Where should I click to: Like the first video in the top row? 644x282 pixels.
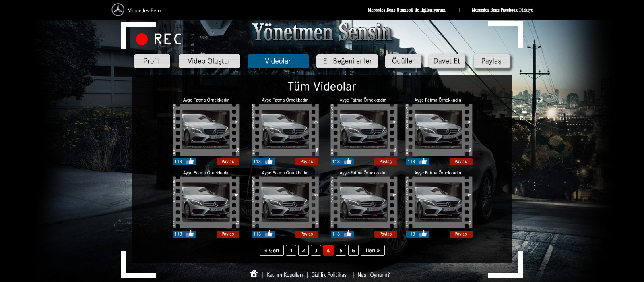click(x=185, y=162)
